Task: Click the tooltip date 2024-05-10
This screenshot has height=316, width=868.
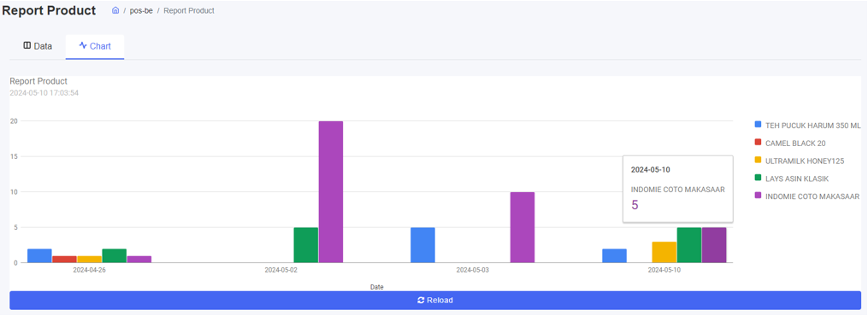Action: (x=651, y=170)
